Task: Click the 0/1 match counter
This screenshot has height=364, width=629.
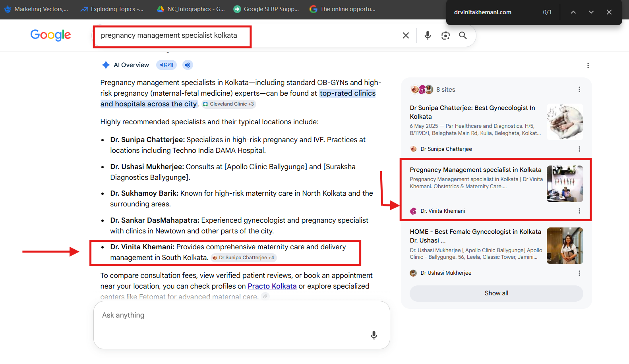Action: click(x=547, y=12)
